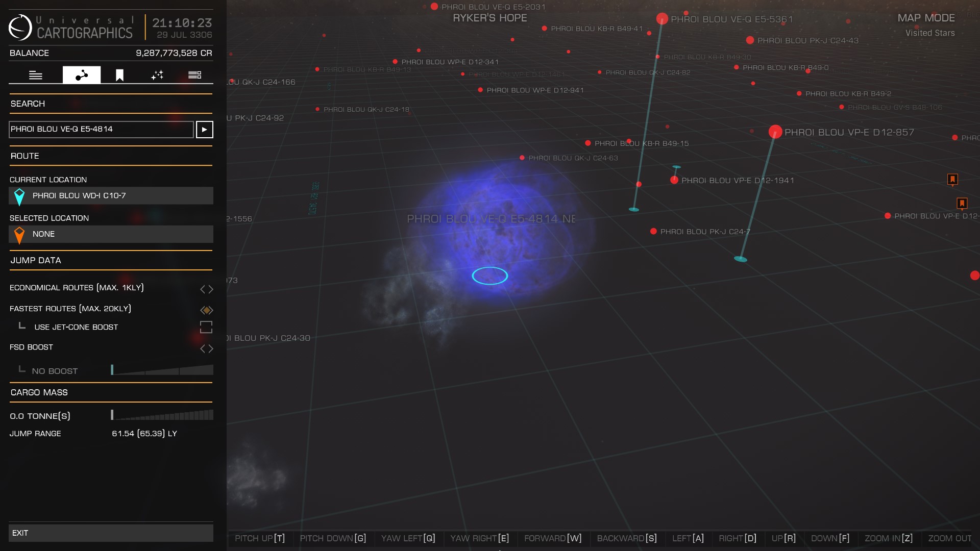
Task: Open the bookmarks tab icon
Action: click(x=119, y=75)
